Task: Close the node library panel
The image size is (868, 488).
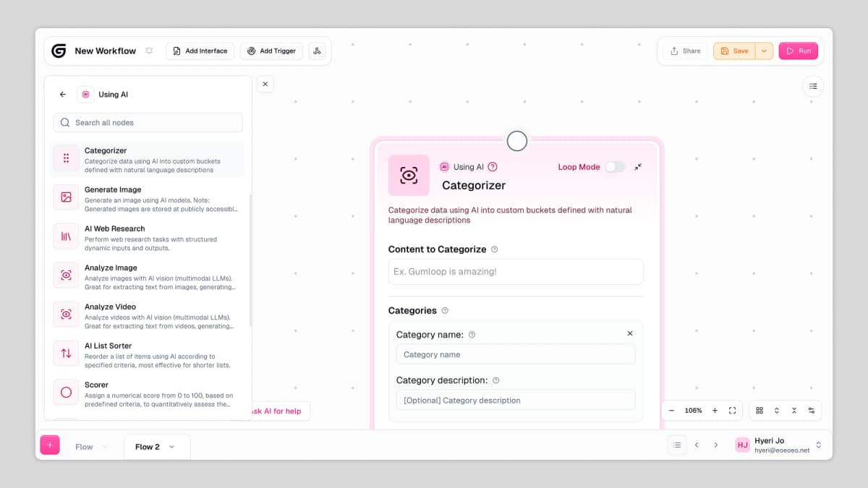Action: pyautogui.click(x=265, y=84)
